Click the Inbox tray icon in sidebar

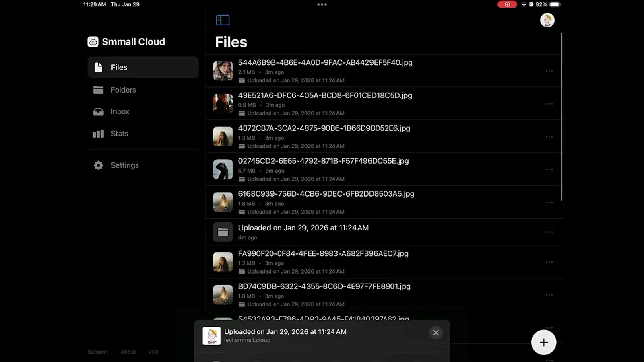tap(98, 112)
